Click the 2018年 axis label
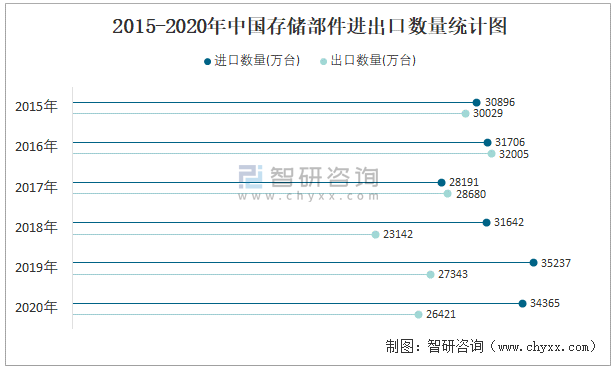 tap(36, 227)
